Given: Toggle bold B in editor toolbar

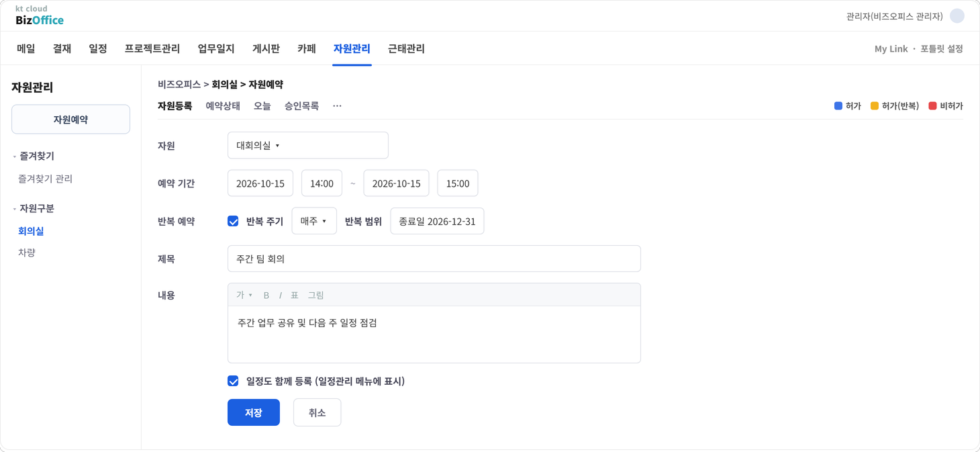Looking at the screenshot, I should (266, 296).
